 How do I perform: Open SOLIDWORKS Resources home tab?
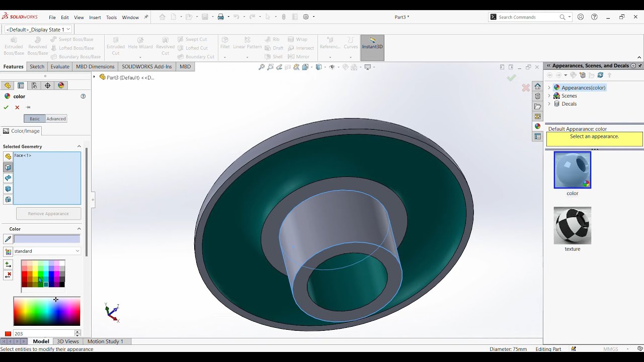pos(538,86)
